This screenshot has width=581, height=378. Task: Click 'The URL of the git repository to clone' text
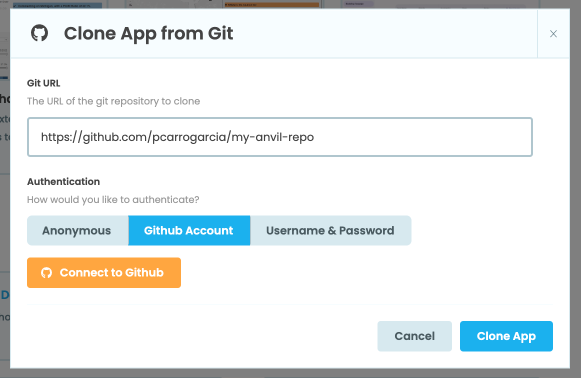pos(113,101)
